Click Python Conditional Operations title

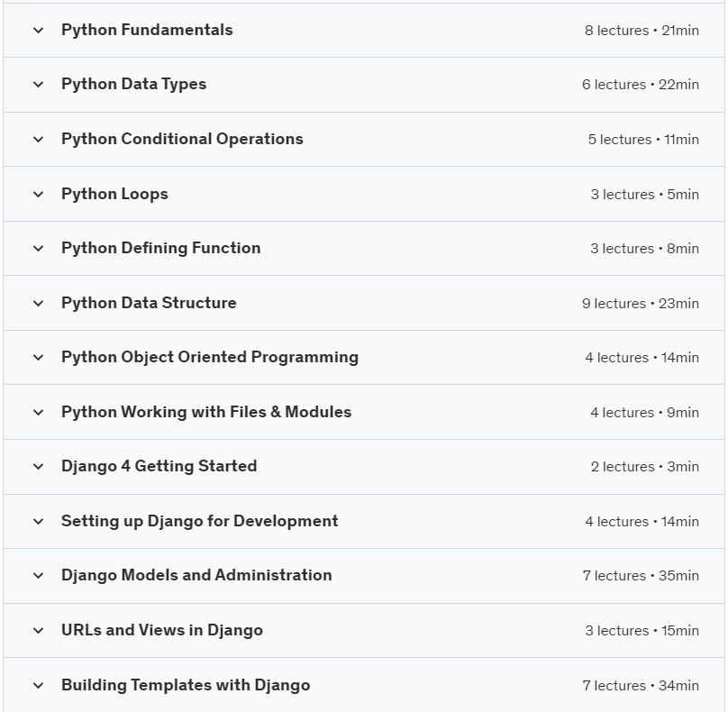pyautogui.click(x=182, y=140)
